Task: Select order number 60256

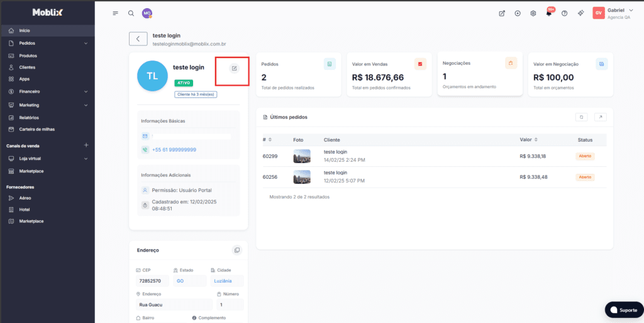Action: pos(270,177)
